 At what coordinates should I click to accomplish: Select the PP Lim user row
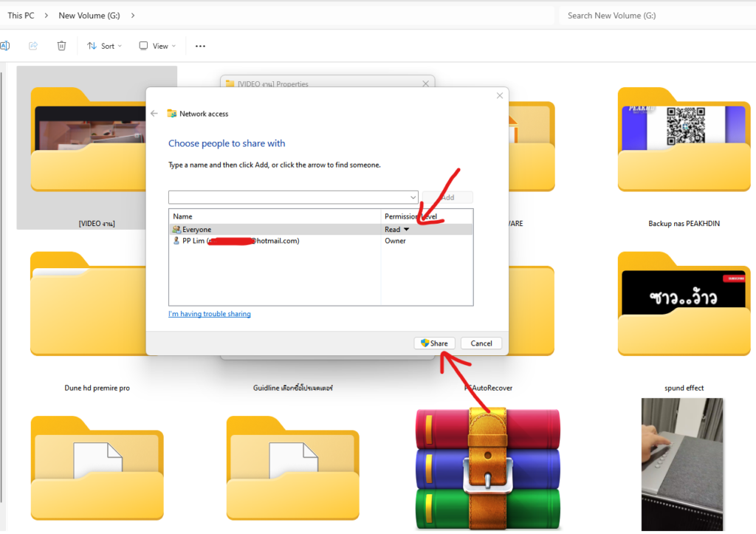click(321, 241)
